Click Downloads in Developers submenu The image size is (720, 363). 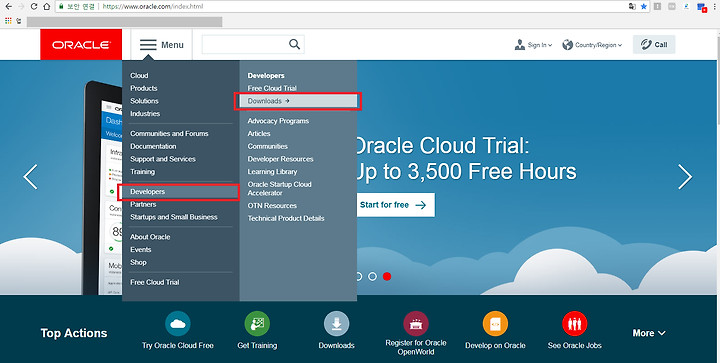point(298,101)
